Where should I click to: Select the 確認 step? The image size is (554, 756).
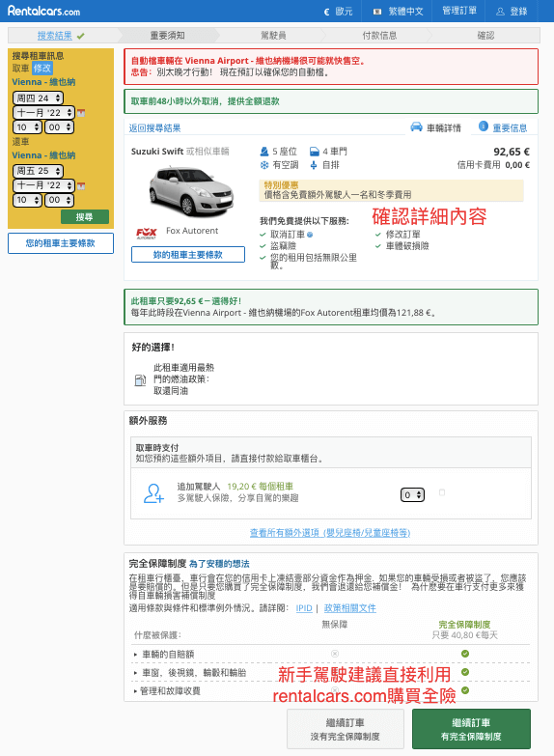(485, 35)
